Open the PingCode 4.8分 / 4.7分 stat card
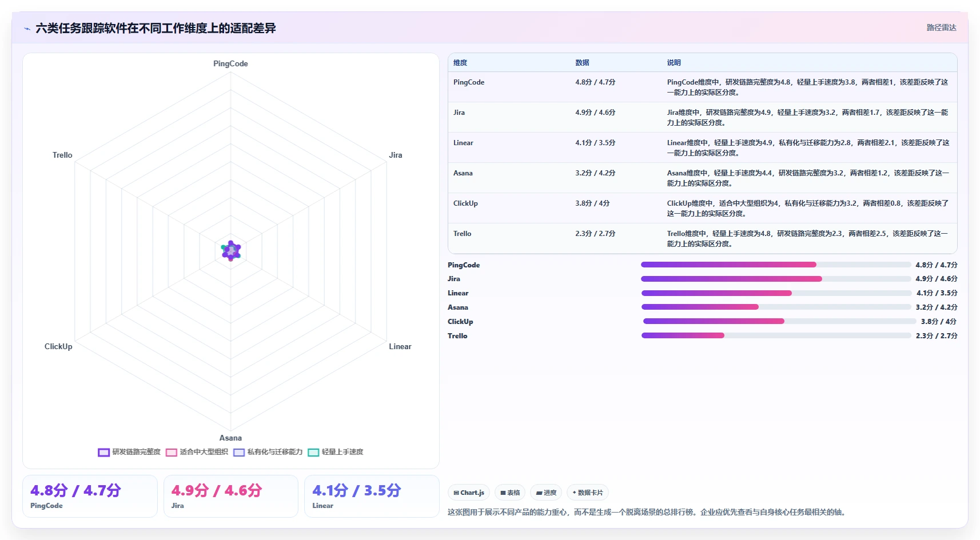Viewport: 980px width, 540px height. pos(90,496)
